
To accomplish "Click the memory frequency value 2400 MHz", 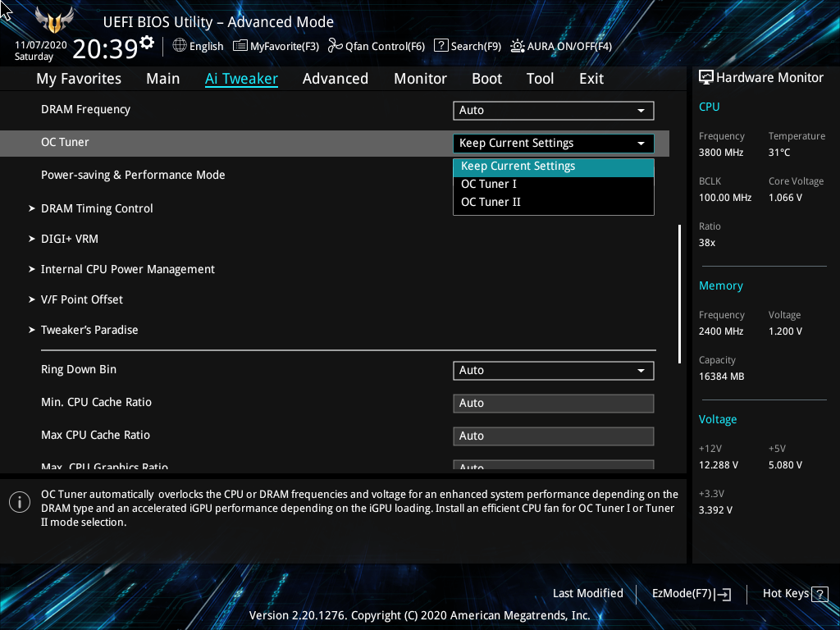I will [x=720, y=331].
